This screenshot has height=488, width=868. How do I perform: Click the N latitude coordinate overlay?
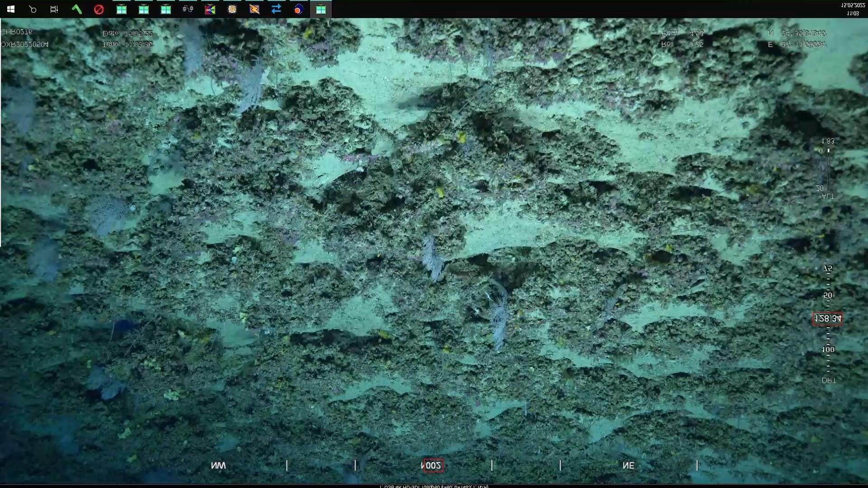797,33
